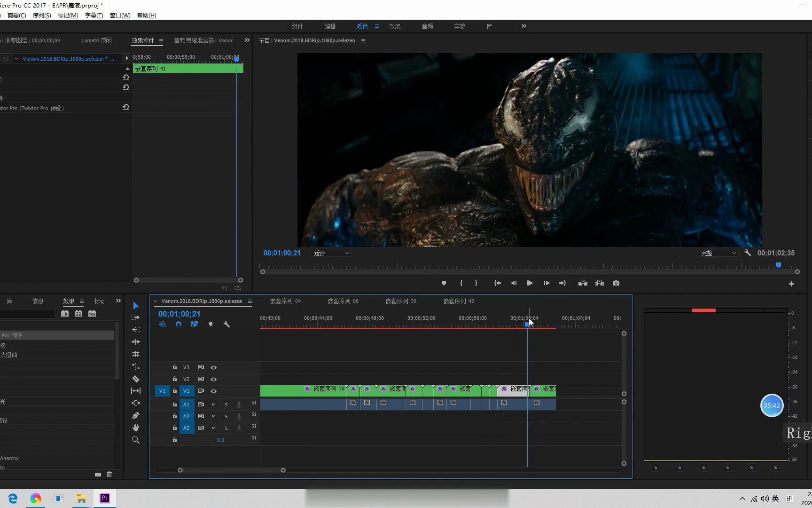
Task: Click the Extract button in program monitor
Action: tap(599, 283)
